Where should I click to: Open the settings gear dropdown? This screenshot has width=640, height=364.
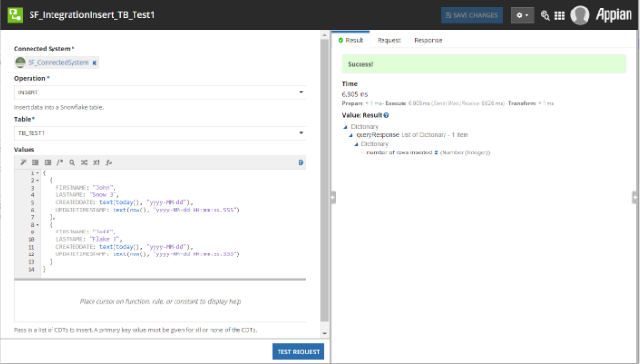[x=523, y=15]
